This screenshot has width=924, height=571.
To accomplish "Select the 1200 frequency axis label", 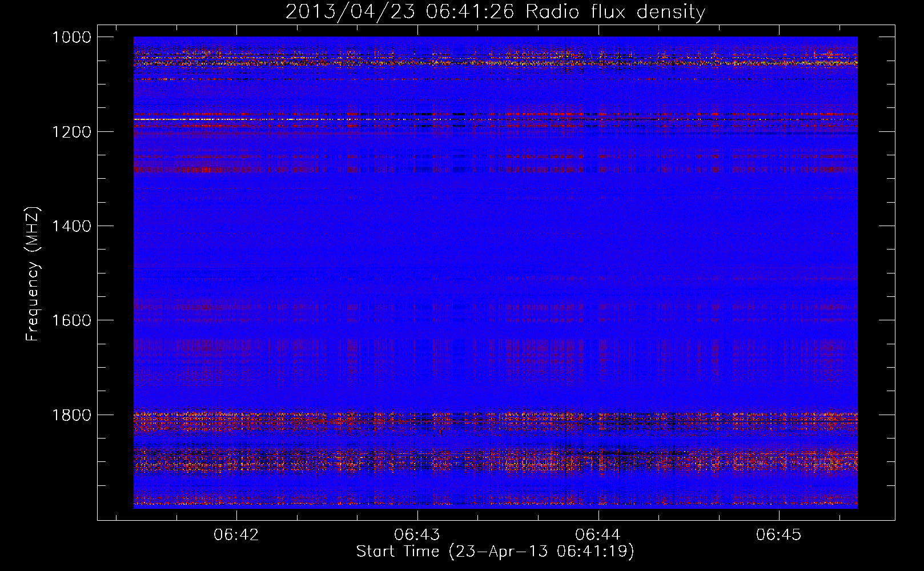I will coord(71,131).
